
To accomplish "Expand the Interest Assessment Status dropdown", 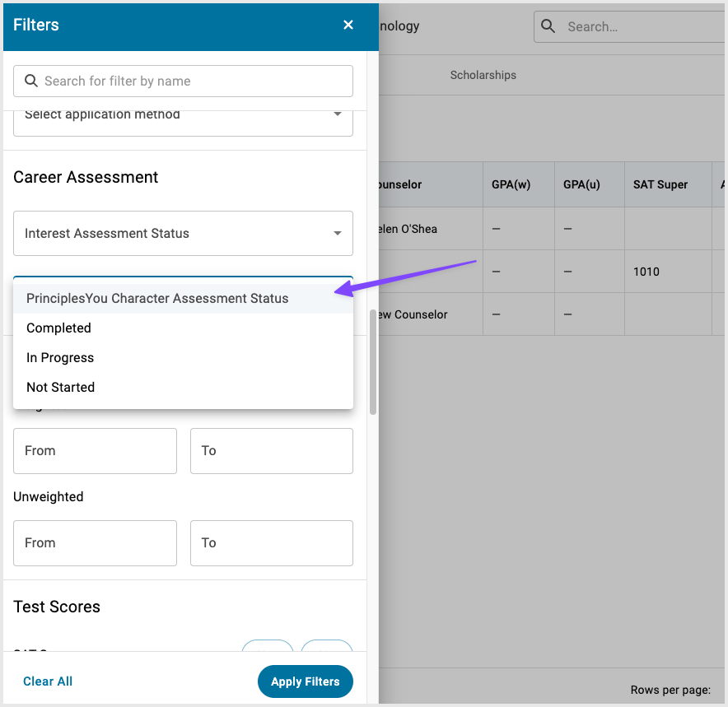I will [x=183, y=234].
